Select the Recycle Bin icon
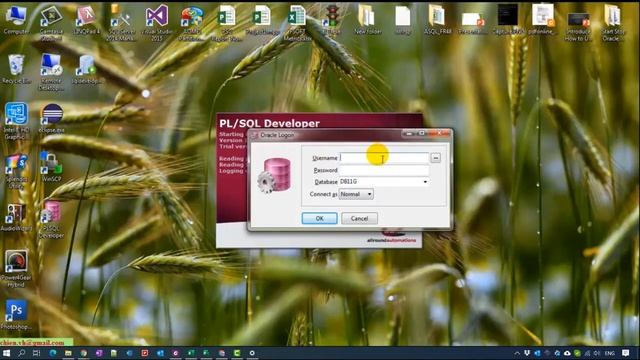640x360 pixels. coord(16,69)
